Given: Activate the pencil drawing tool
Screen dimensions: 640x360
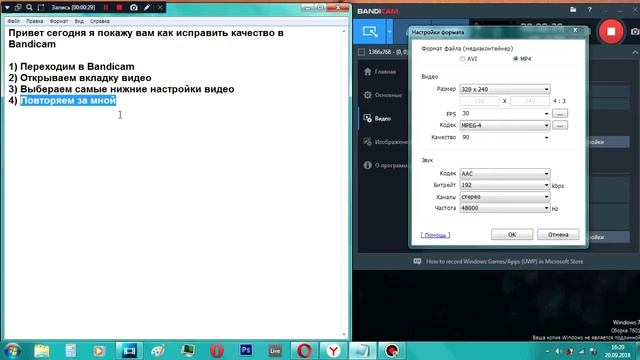Looking at the screenshot, I should click(147, 7).
